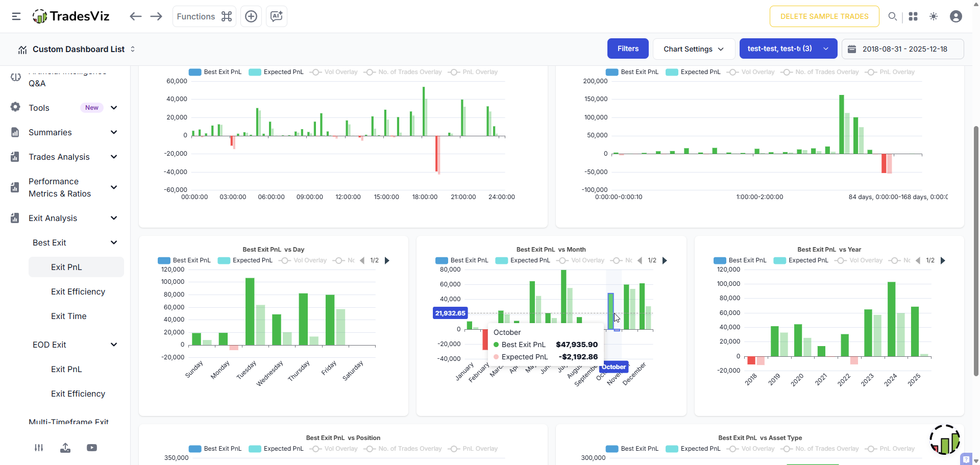Click the Filters button

pyautogui.click(x=628, y=49)
